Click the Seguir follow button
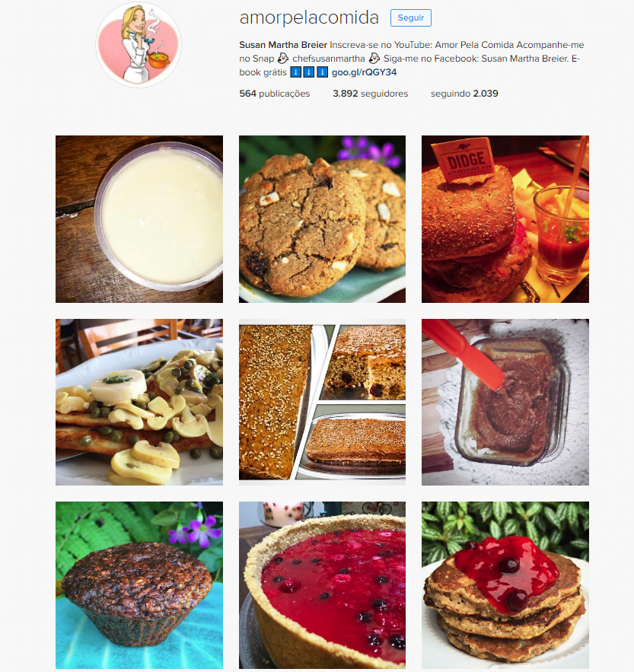This screenshot has width=634, height=672. click(x=411, y=18)
